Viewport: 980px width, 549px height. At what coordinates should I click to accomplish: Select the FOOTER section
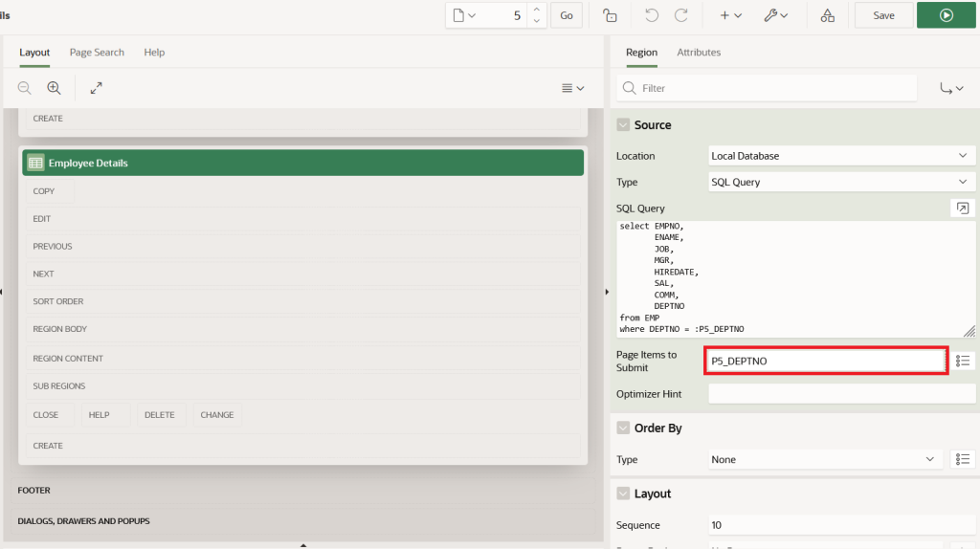(x=303, y=491)
